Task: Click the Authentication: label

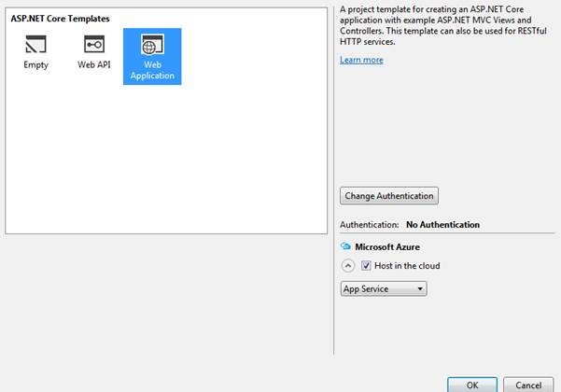Action: click(370, 225)
